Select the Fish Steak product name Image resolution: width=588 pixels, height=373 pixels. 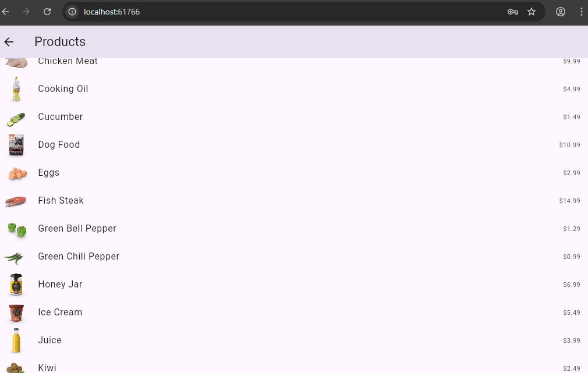(x=61, y=201)
